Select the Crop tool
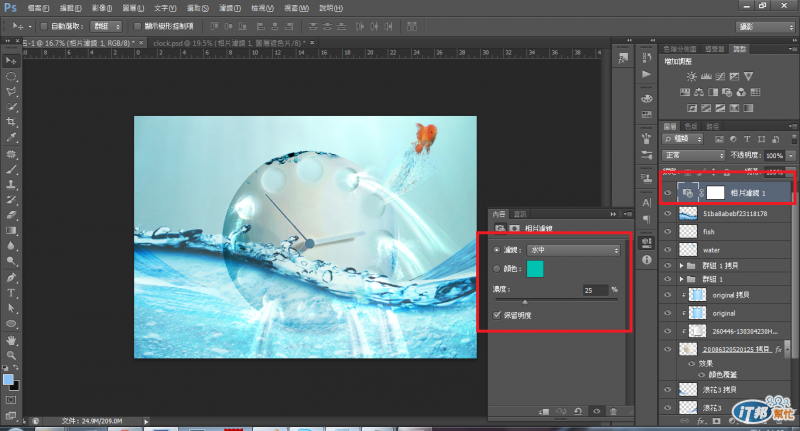This screenshot has height=431, width=800. (11, 122)
